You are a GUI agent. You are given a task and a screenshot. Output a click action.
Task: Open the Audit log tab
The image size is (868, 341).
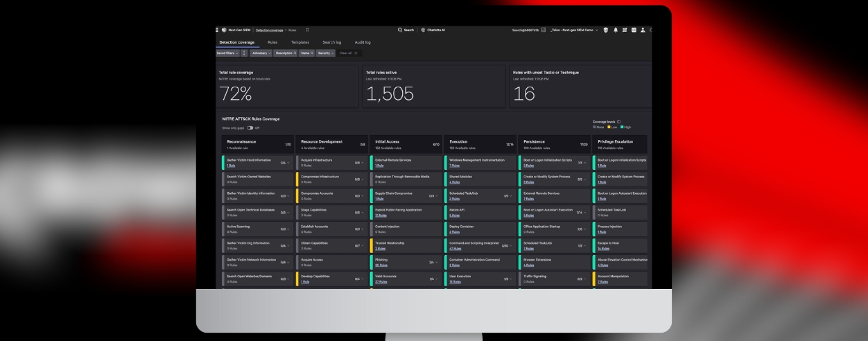coord(363,42)
